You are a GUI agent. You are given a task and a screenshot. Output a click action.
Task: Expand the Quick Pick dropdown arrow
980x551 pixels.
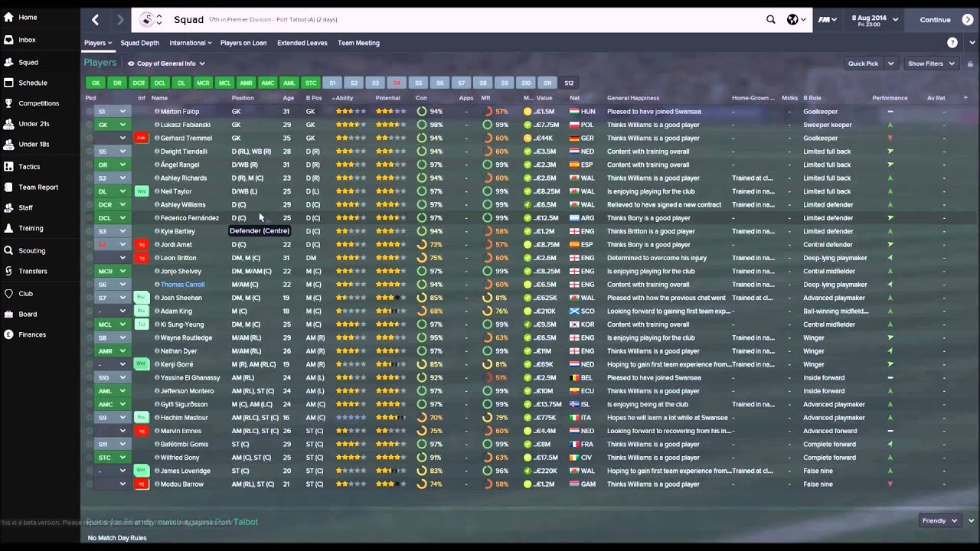[891, 64]
